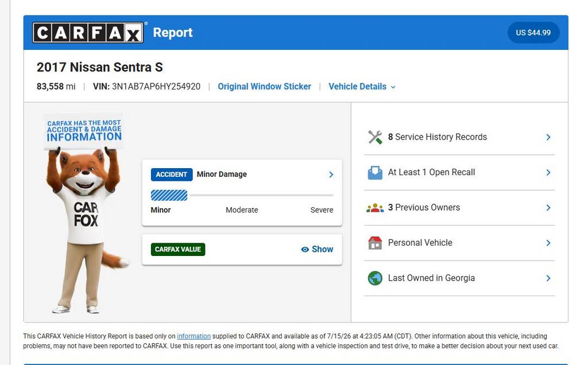Open the 3 Previous Owners row

(459, 208)
